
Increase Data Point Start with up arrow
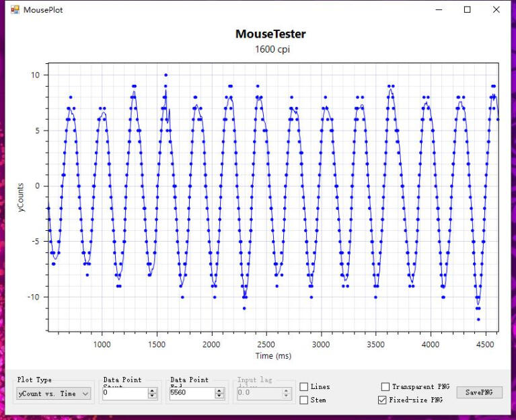click(152, 390)
